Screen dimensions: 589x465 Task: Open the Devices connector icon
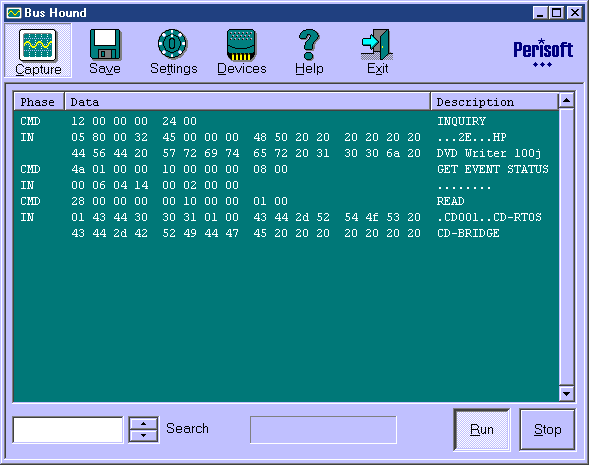pyautogui.click(x=241, y=45)
